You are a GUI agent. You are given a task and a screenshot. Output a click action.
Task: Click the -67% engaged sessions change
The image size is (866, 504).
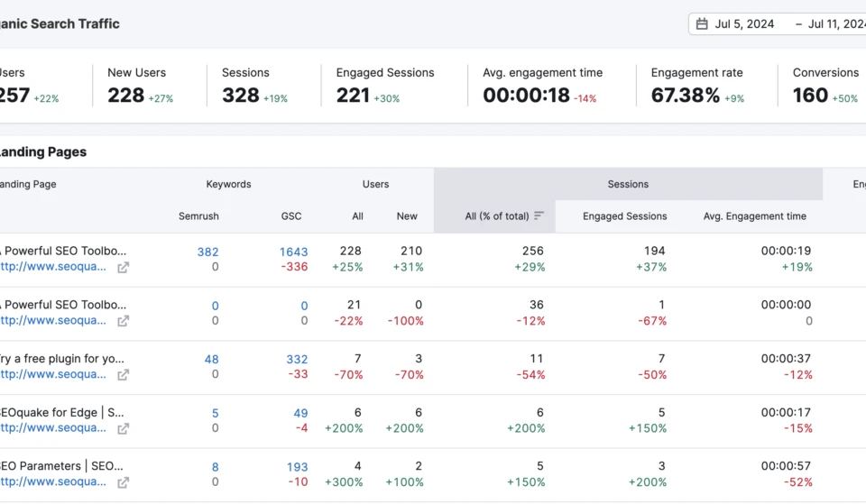pos(651,321)
